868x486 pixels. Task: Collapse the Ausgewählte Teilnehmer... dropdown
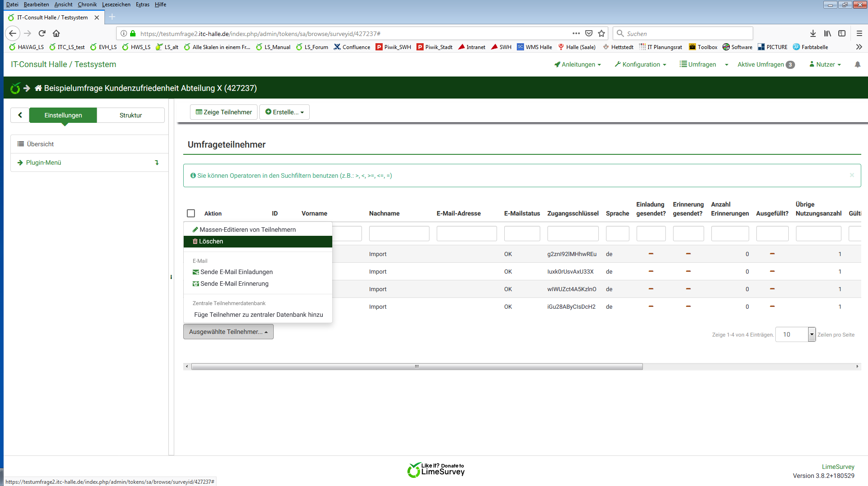[x=228, y=332]
